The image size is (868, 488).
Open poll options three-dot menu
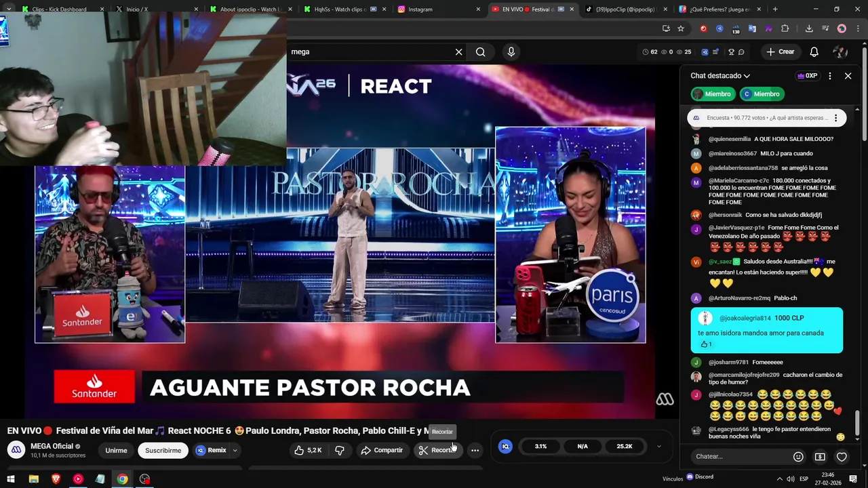tap(835, 118)
